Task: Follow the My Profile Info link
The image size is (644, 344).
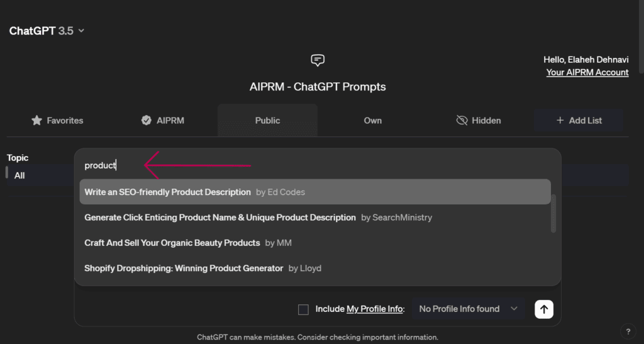Action: pyautogui.click(x=374, y=309)
